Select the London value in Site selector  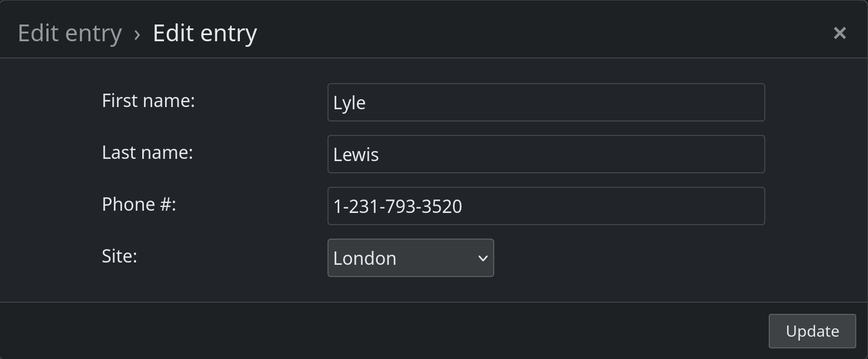click(365, 259)
